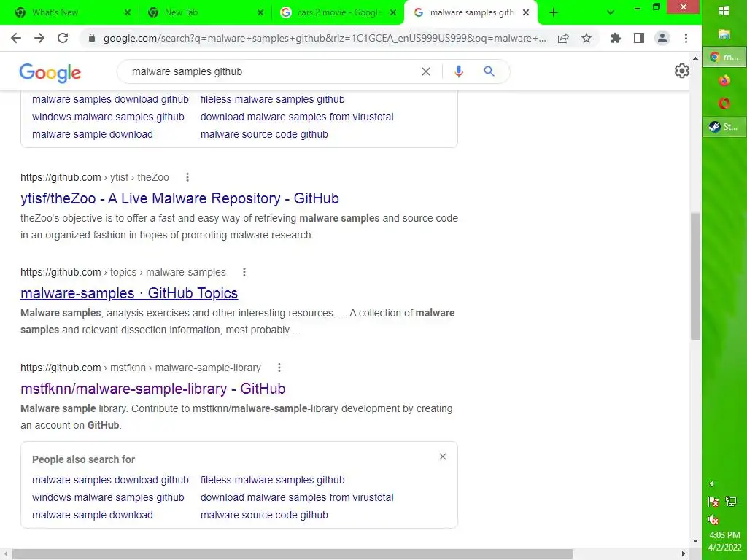
Task: Search malware samples download github in bottom box
Action: point(111,480)
